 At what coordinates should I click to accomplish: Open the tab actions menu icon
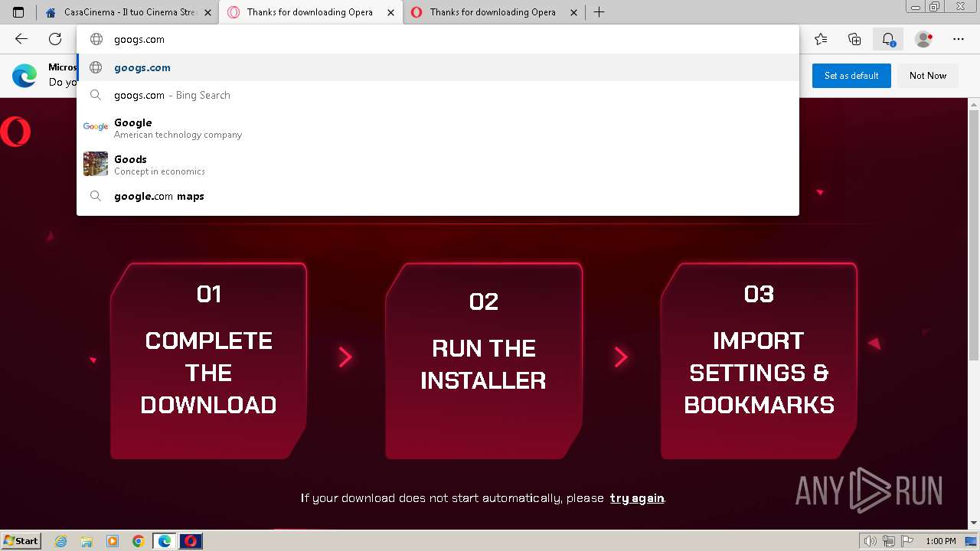pos(18,12)
